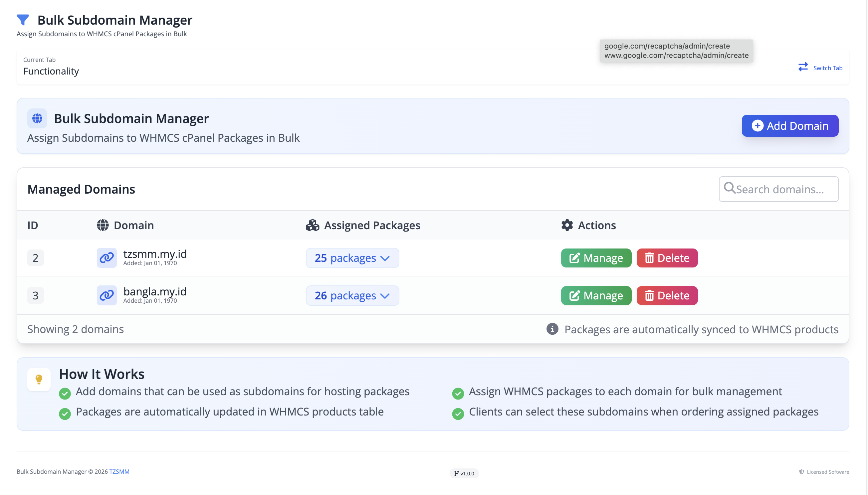Click the checkmark beside 'Add domains' step

click(65, 393)
